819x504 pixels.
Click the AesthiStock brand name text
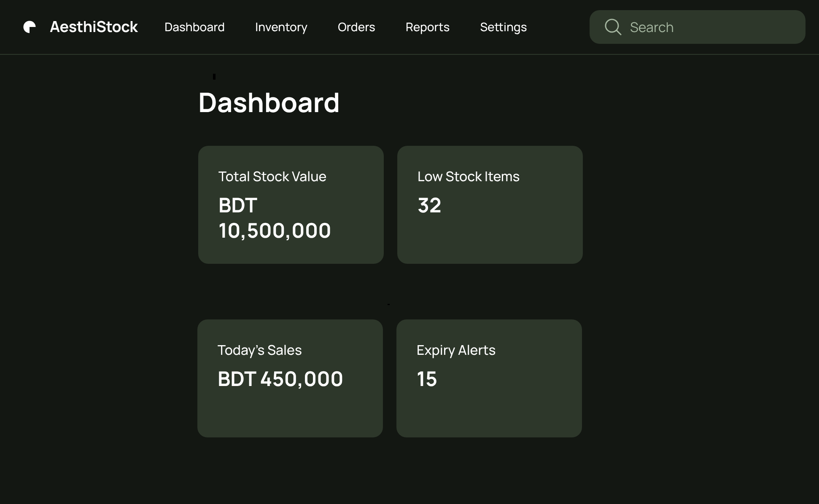point(94,27)
